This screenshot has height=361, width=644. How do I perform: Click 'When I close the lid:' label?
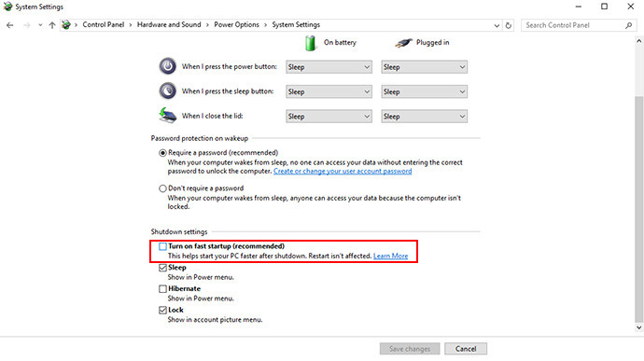[x=213, y=116]
